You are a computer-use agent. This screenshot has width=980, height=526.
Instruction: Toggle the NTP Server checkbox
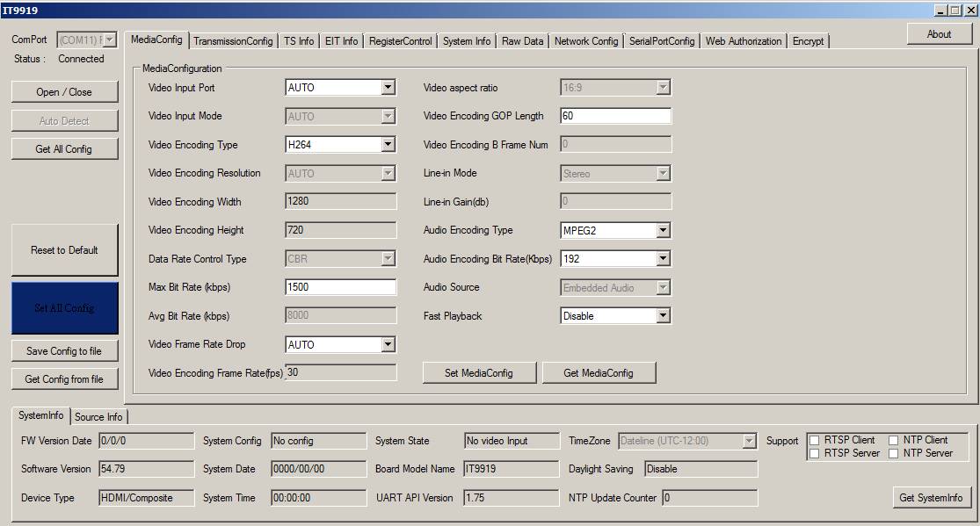(x=894, y=453)
